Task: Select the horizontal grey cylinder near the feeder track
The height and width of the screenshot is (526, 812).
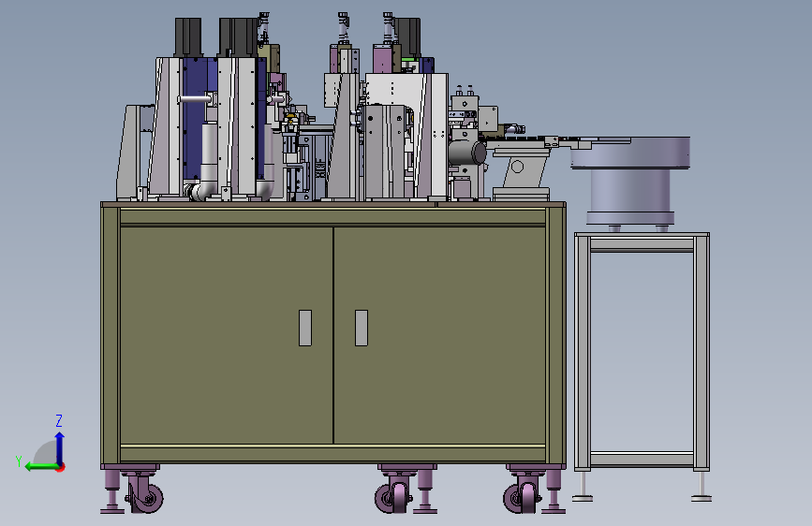Action: (467, 153)
